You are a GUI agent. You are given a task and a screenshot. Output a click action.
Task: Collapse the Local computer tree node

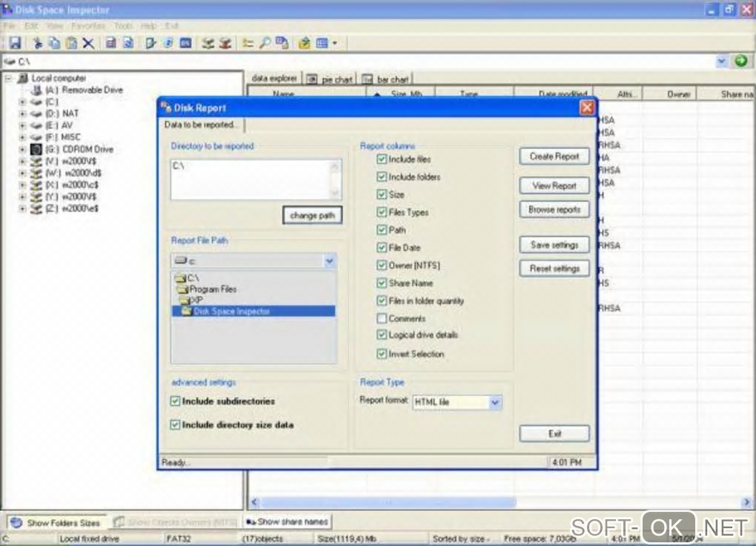[x=8, y=78]
